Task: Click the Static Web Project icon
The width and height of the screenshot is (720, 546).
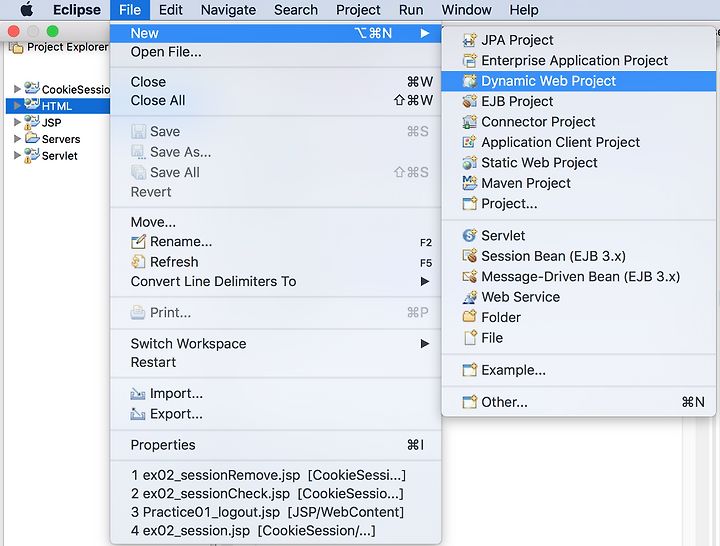Action: (469, 163)
